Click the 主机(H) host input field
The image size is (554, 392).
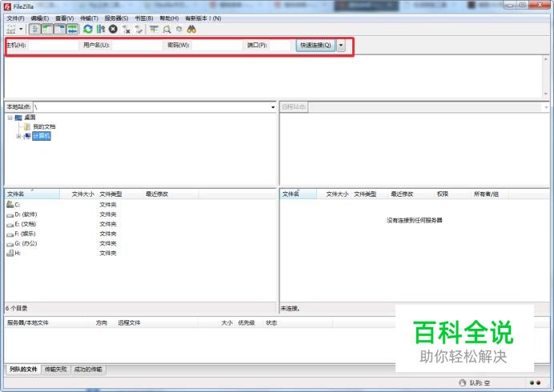coord(54,46)
